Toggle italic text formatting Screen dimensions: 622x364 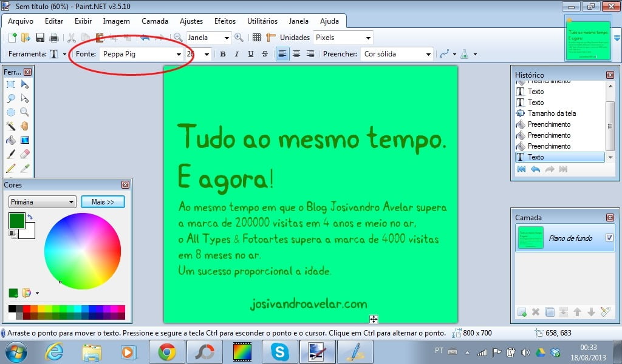click(x=237, y=54)
